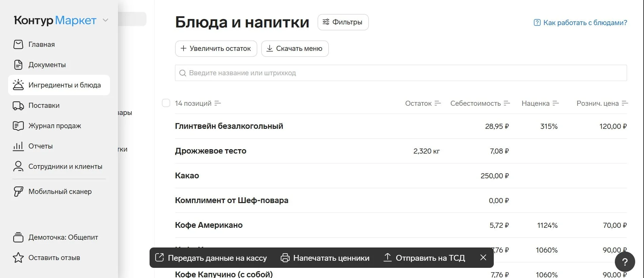Expand the Контур Маркет product dropdown chevron
The image size is (644, 278).
[105, 20]
